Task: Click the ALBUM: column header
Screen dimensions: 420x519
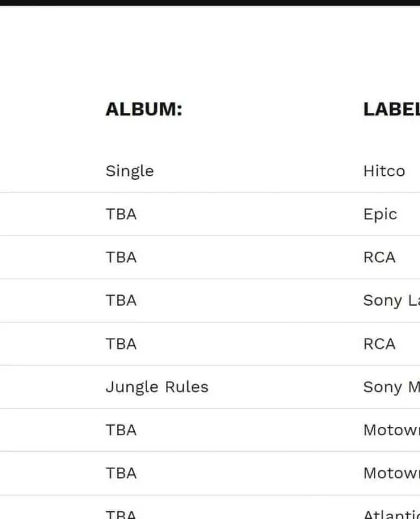Action: coord(144,109)
